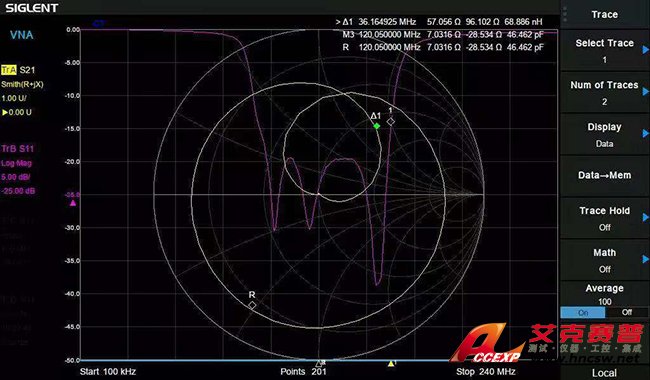Screen dimensions: 650x380
Task: Open the Display Data submenu
Action: [x=604, y=134]
